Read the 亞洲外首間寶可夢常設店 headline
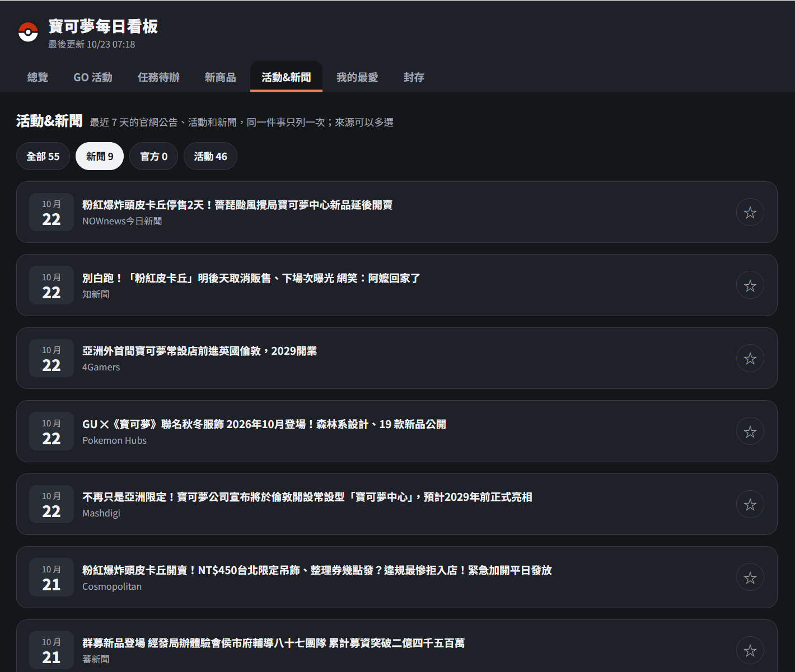Viewport: 795px width, 672px height. (200, 351)
